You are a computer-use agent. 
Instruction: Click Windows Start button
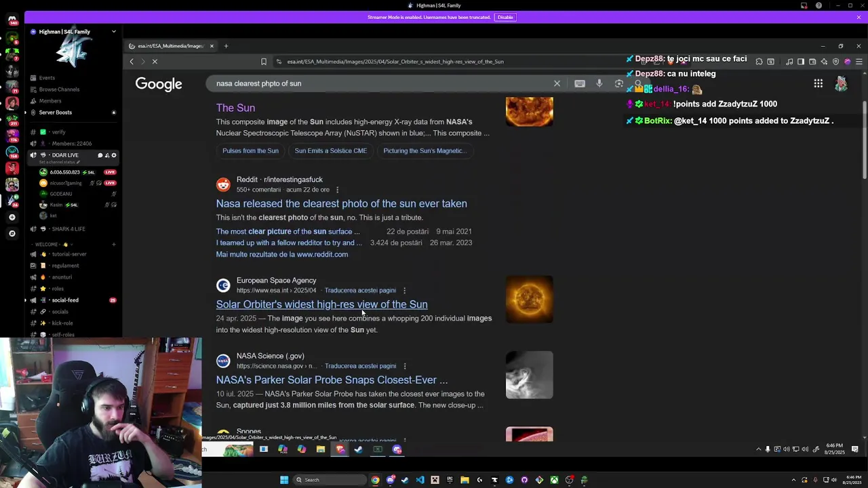point(284,480)
